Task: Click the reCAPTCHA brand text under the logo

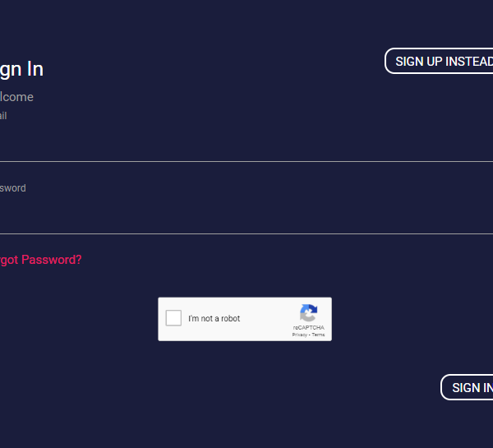Action: coord(308,327)
